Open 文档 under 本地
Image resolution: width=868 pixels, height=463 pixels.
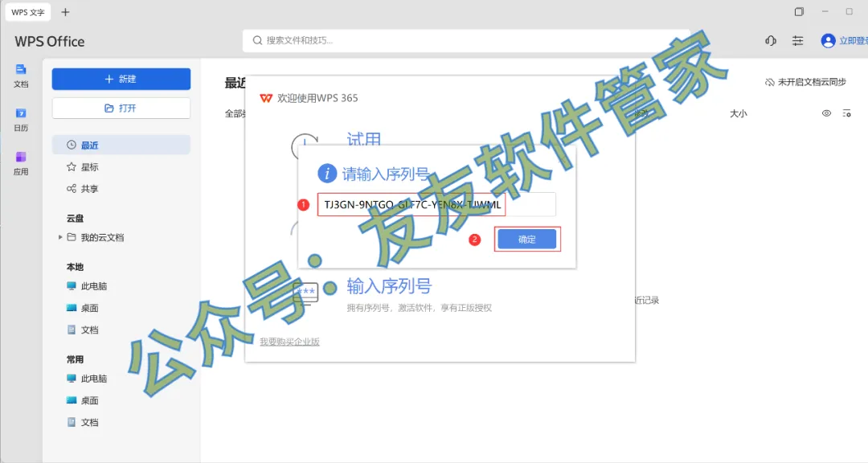89,330
